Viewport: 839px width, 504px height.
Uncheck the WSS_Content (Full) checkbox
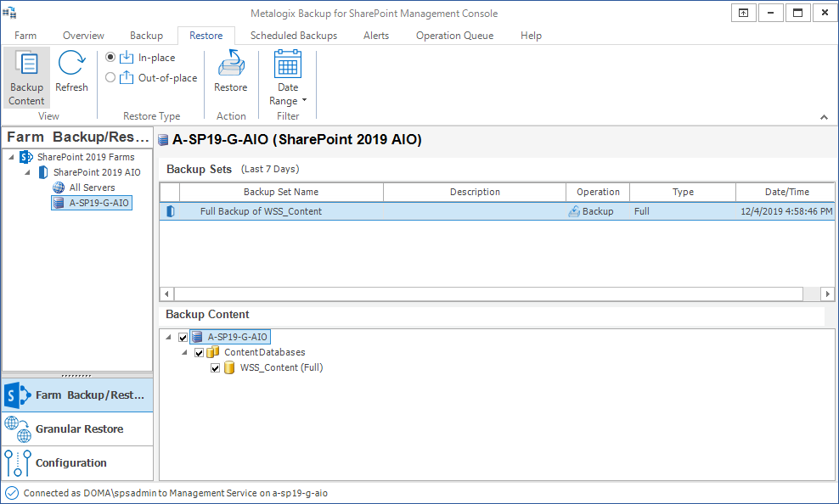(215, 368)
